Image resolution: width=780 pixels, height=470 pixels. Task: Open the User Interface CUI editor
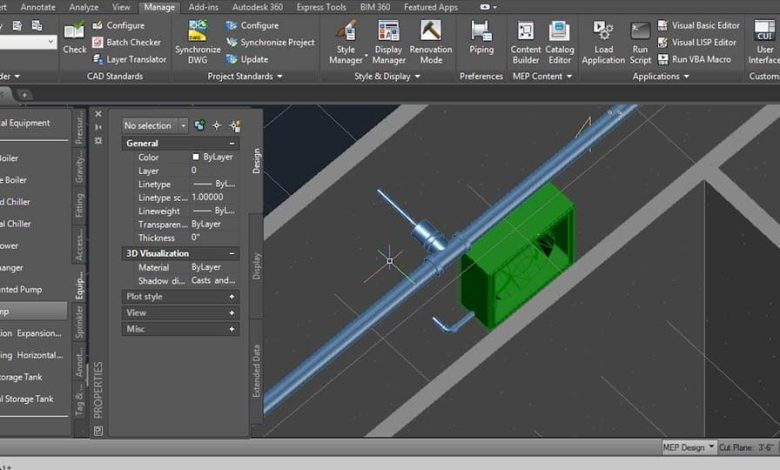[x=764, y=42]
